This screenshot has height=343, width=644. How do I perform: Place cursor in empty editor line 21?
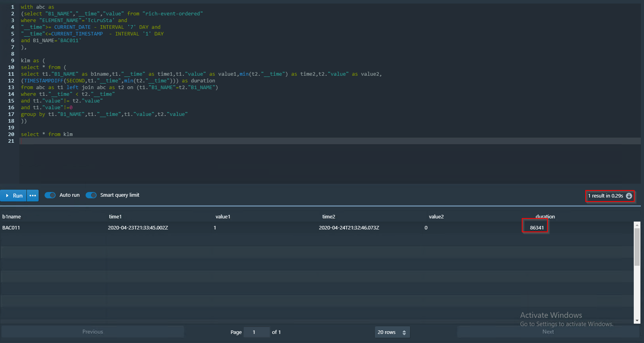point(330,141)
